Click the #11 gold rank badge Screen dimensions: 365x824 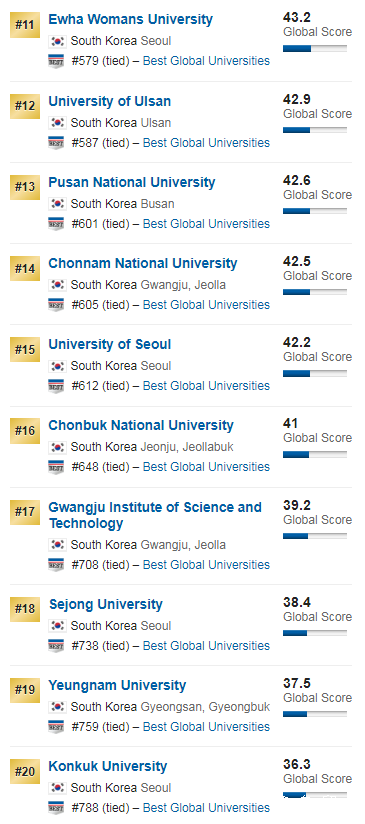25,25
